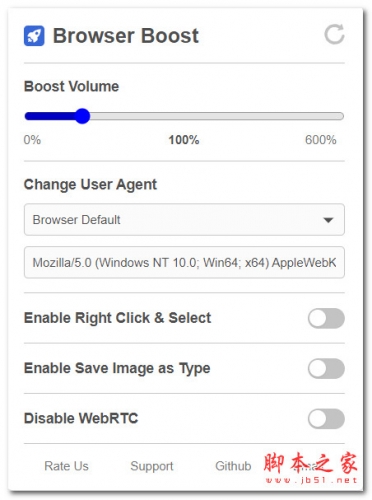Toggle the Disable WebRTC switch
The image size is (372, 500).
tap(326, 419)
